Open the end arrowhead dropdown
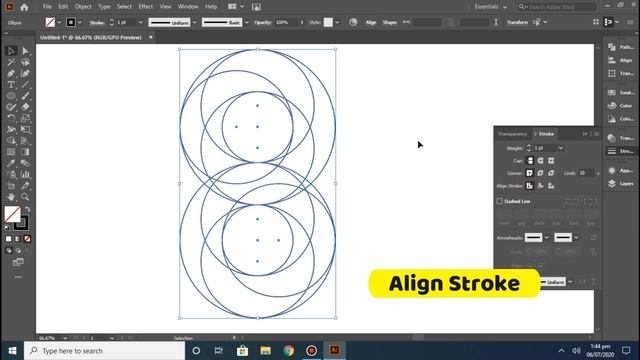The image size is (640, 360). pyautogui.click(x=576, y=238)
